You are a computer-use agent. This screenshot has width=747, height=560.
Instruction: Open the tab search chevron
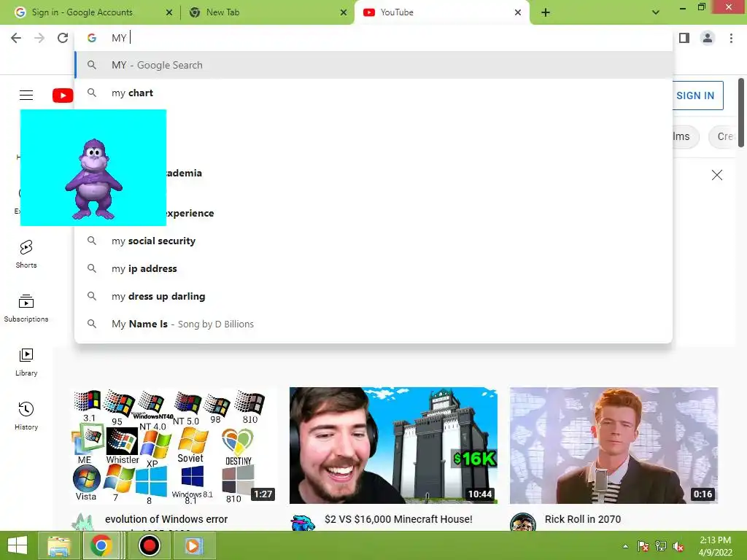[x=656, y=12]
